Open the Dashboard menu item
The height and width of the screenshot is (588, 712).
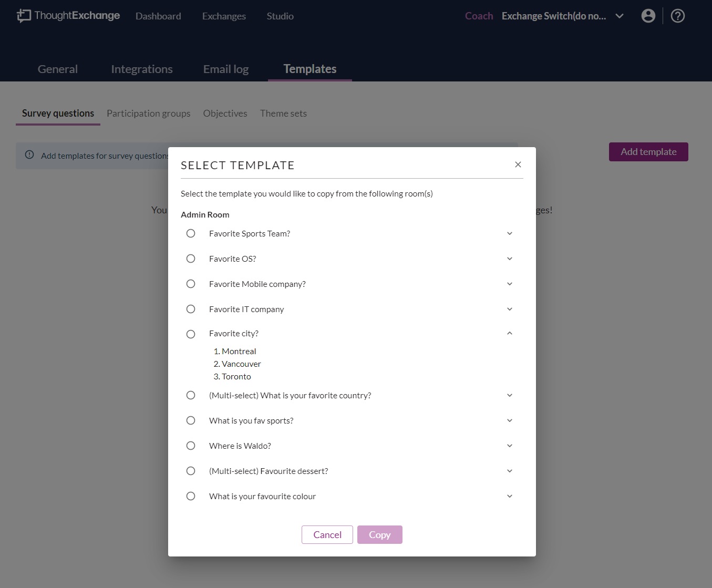coord(158,16)
